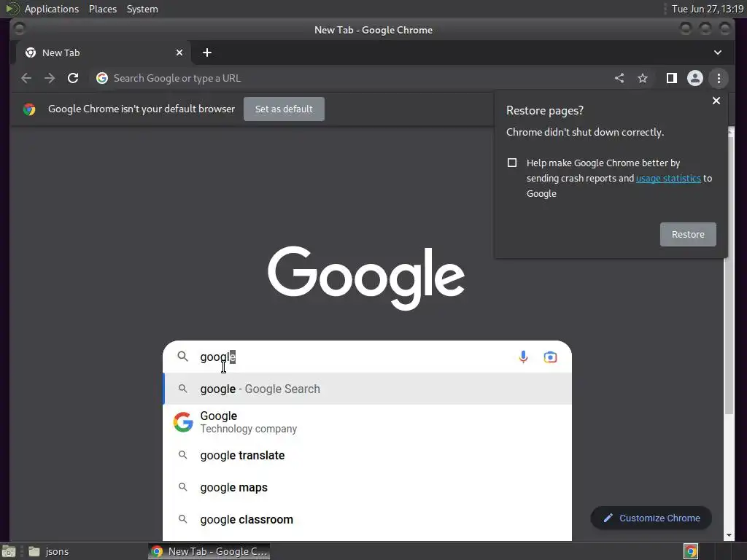Click the Chrome tray icon in bottom panel
Viewport: 747px width, 560px height.
pyautogui.click(x=691, y=551)
